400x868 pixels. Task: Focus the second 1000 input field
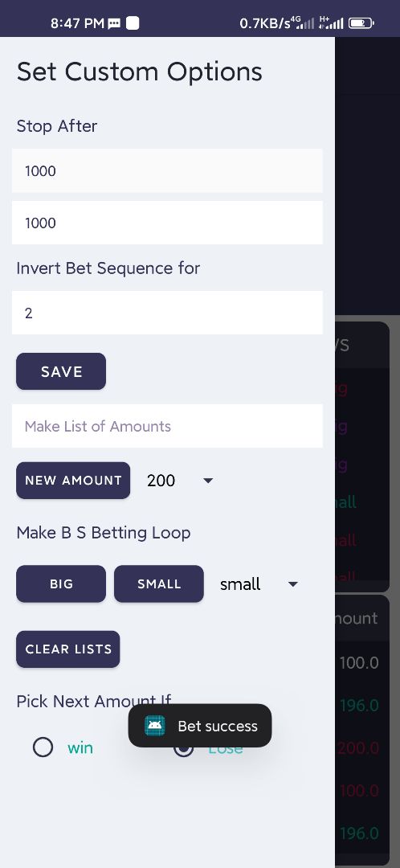click(x=167, y=223)
